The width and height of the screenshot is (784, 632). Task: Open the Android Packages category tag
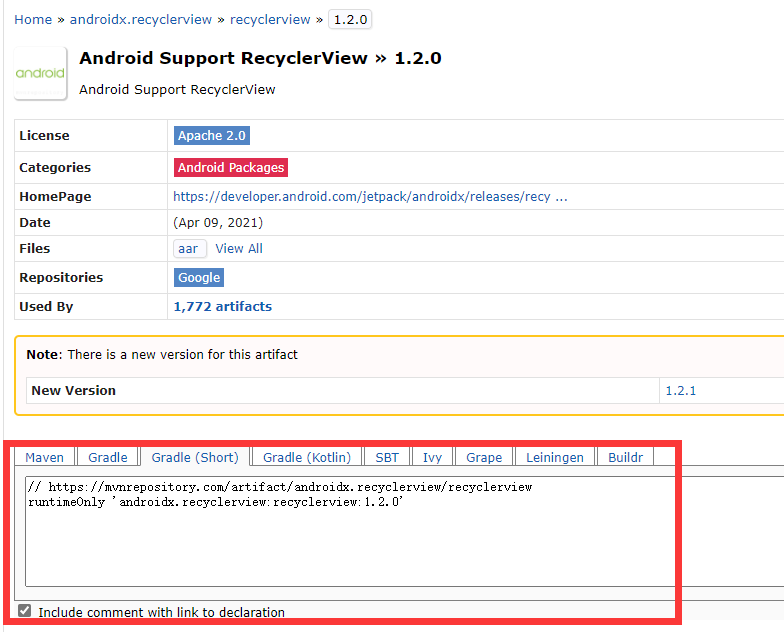click(230, 168)
